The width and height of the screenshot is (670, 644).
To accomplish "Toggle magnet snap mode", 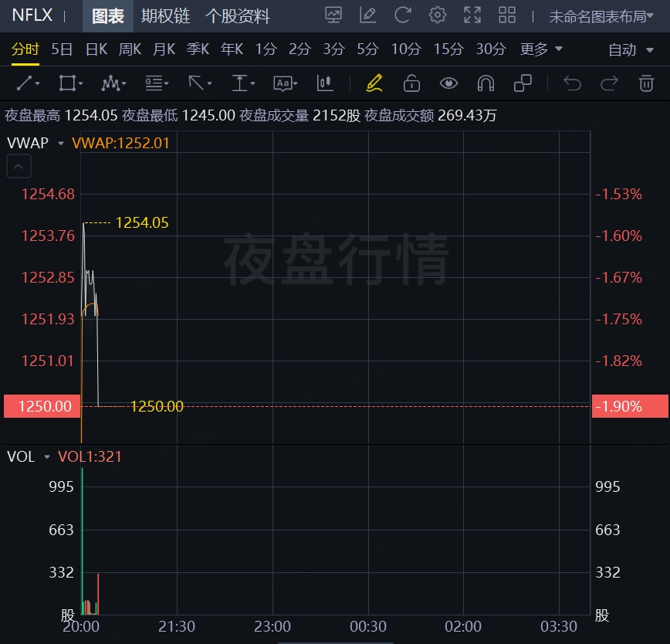I will tap(486, 83).
